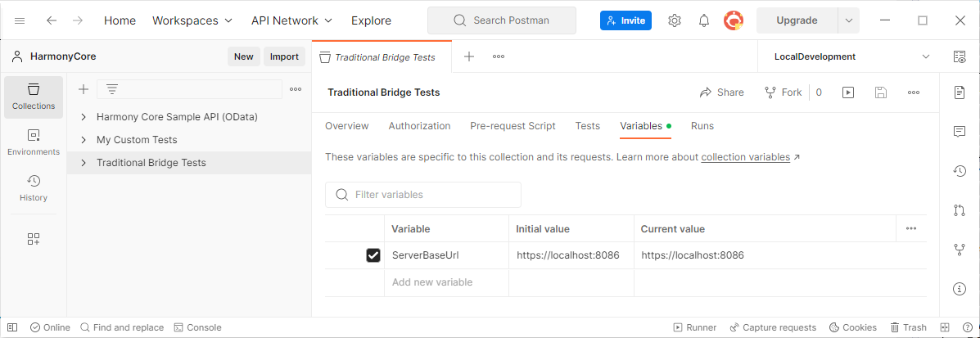Click the Upgrade button
Viewport: 980px width, 338px height.
coord(797,20)
